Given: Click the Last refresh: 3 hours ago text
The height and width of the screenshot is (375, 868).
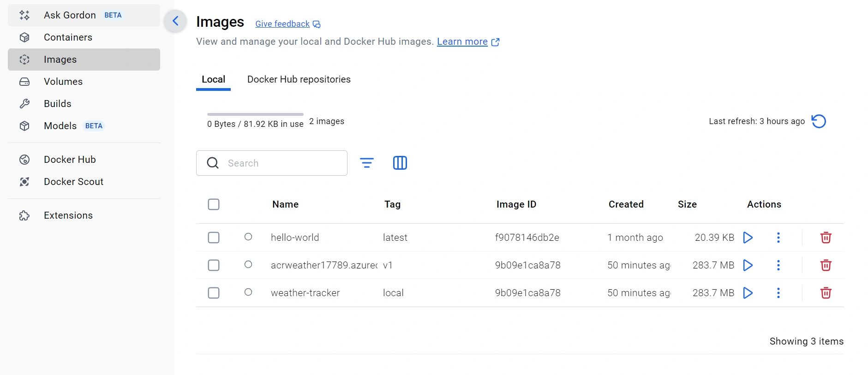Looking at the screenshot, I should pos(757,121).
